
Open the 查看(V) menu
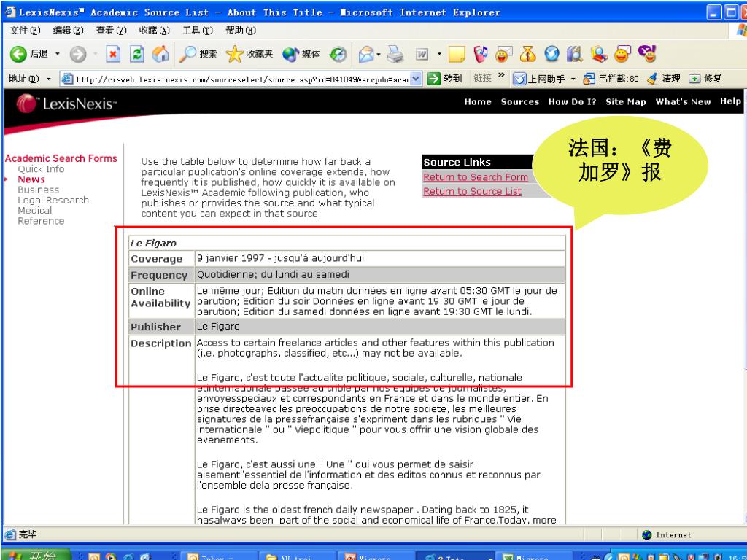pos(111,31)
